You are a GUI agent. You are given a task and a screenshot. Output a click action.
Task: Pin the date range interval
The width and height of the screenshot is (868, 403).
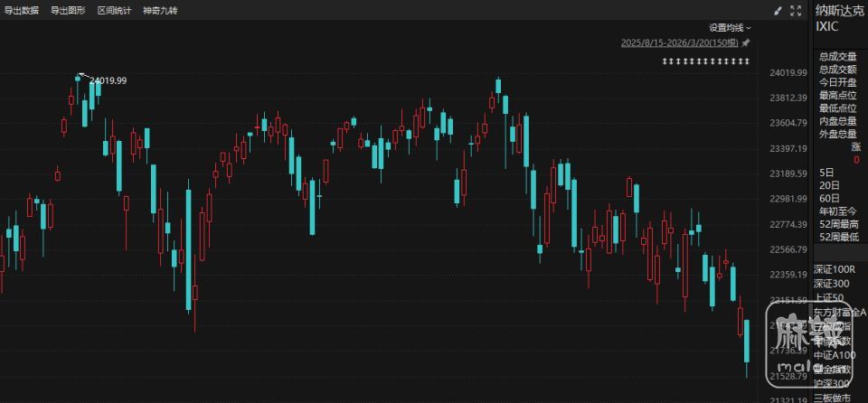746,42
